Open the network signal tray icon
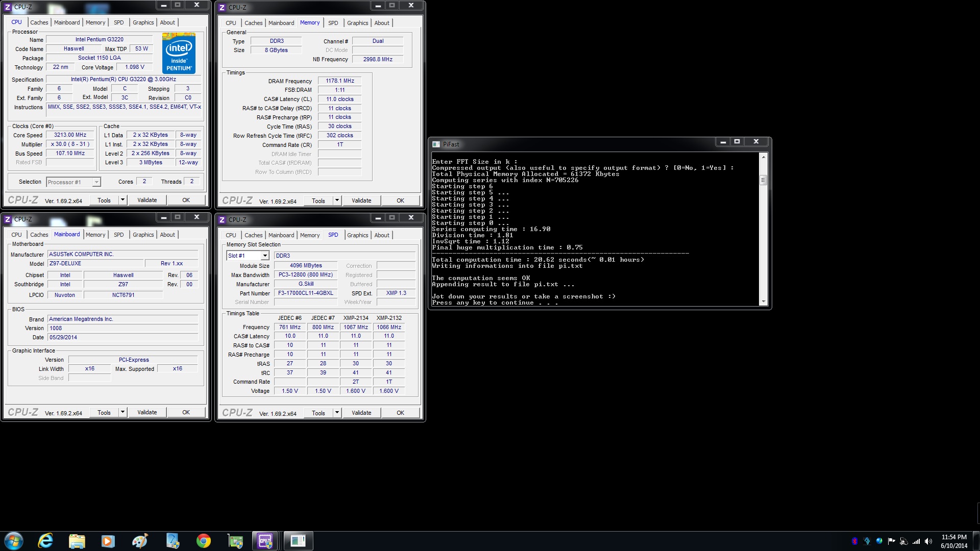 [916, 541]
